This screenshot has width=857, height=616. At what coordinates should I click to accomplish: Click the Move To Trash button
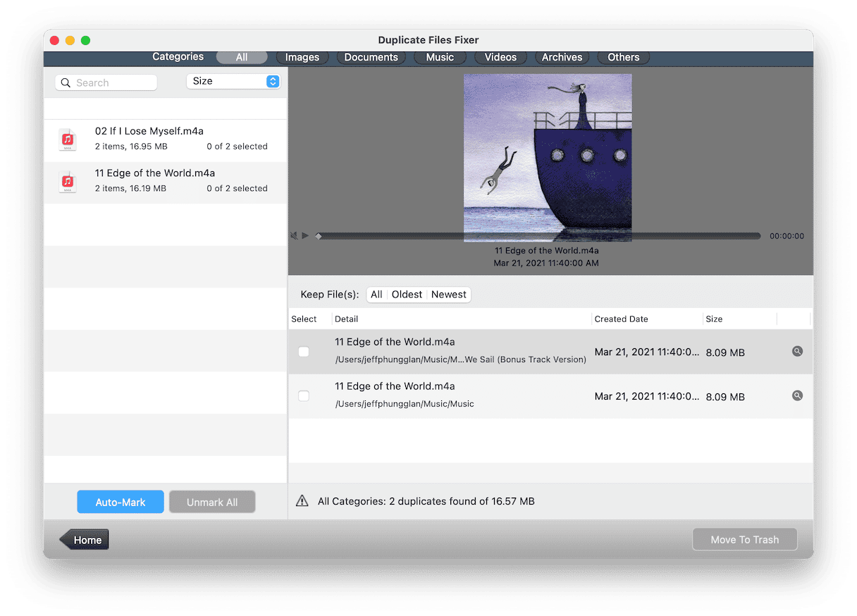[745, 540]
